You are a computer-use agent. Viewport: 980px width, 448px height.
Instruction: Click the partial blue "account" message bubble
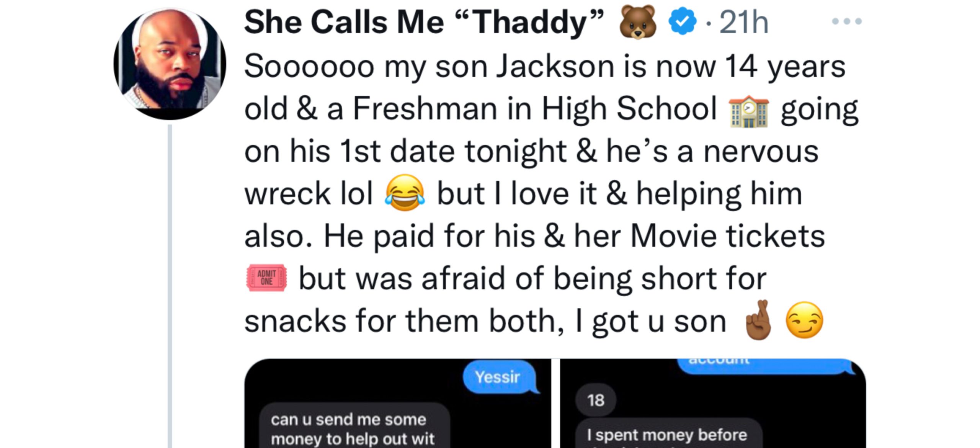coord(766,366)
